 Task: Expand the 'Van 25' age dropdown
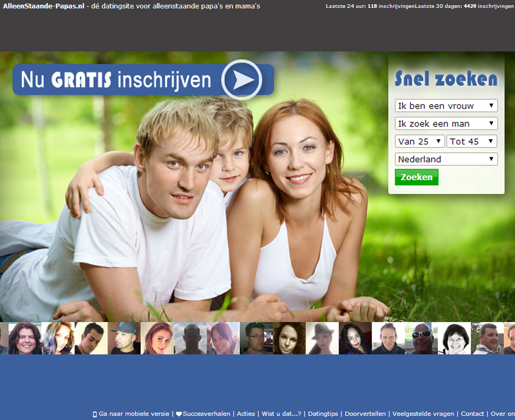pos(419,141)
